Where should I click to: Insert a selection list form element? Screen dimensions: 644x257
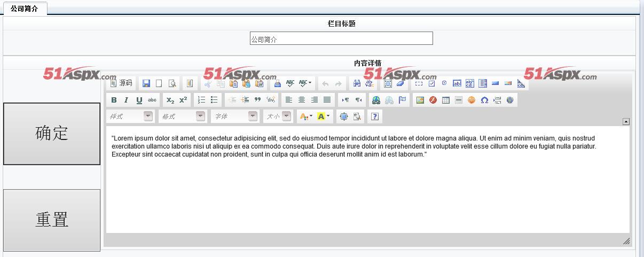(x=483, y=83)
